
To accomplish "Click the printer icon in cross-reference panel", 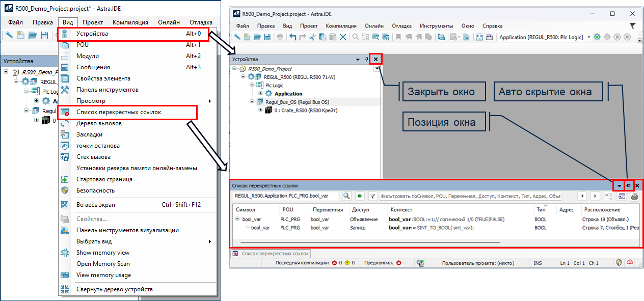I will pos(634,196).
